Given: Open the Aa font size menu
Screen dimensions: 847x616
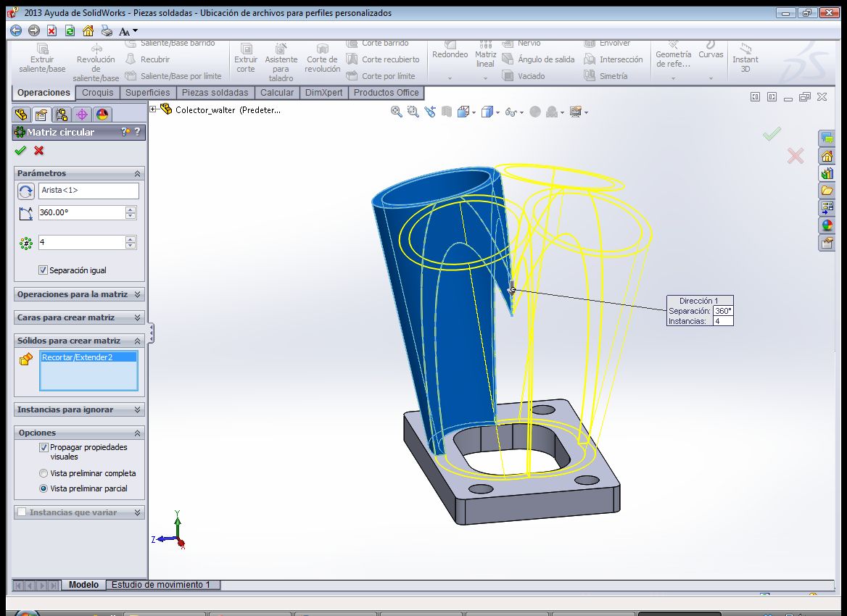Looking at the screenshot, I should (128, 31).
